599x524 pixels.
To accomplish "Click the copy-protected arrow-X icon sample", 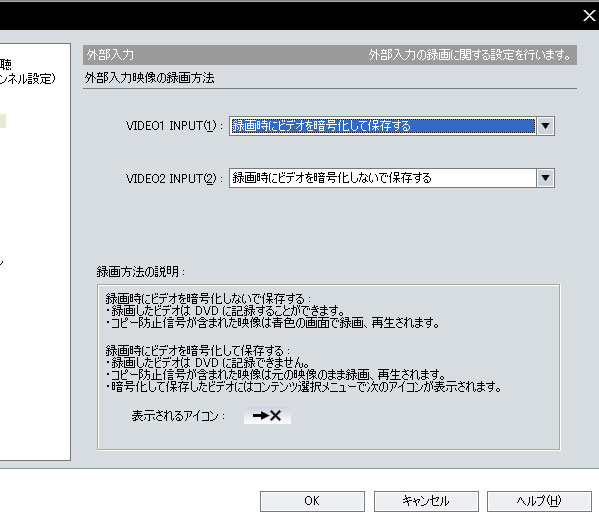I will (267, 416).
